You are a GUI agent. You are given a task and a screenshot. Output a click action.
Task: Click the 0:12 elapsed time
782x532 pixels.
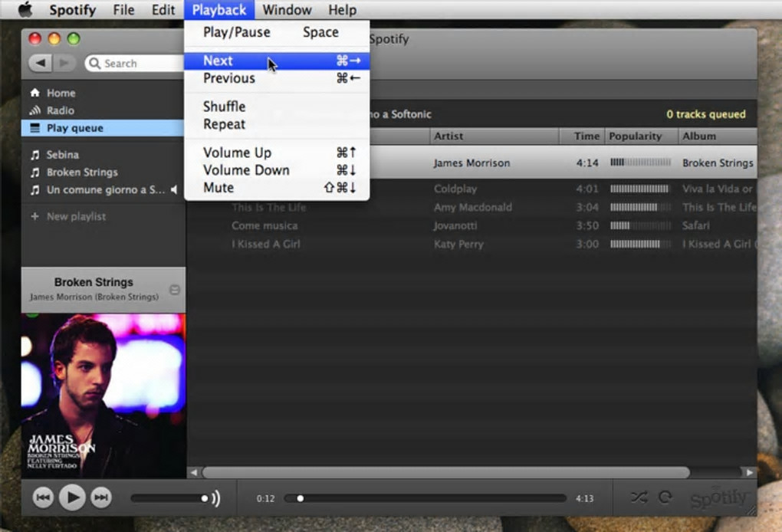tap(266, 498)
